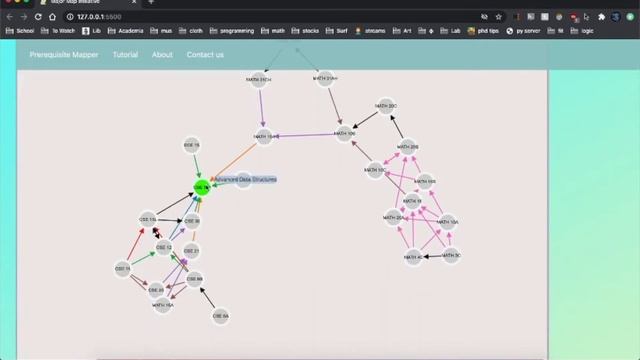Select the highlighted green course node

click(202, 187)
